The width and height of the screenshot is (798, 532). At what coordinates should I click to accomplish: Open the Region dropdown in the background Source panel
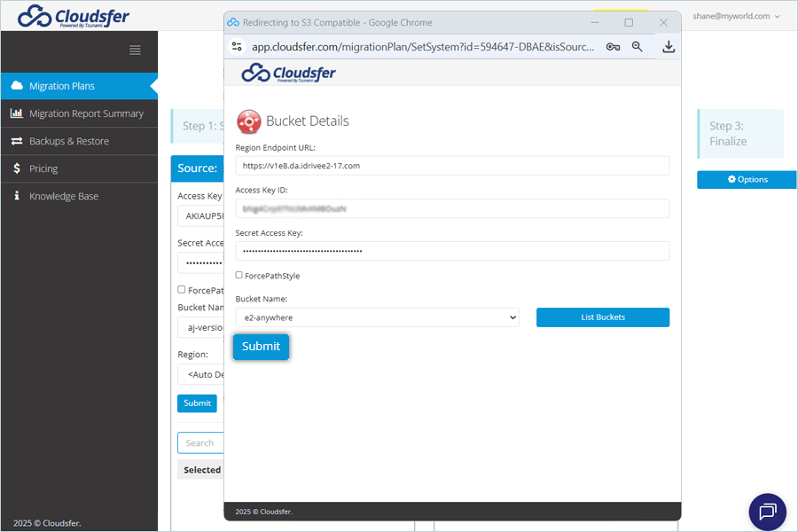pyautogui.click(x=200, y=375)
